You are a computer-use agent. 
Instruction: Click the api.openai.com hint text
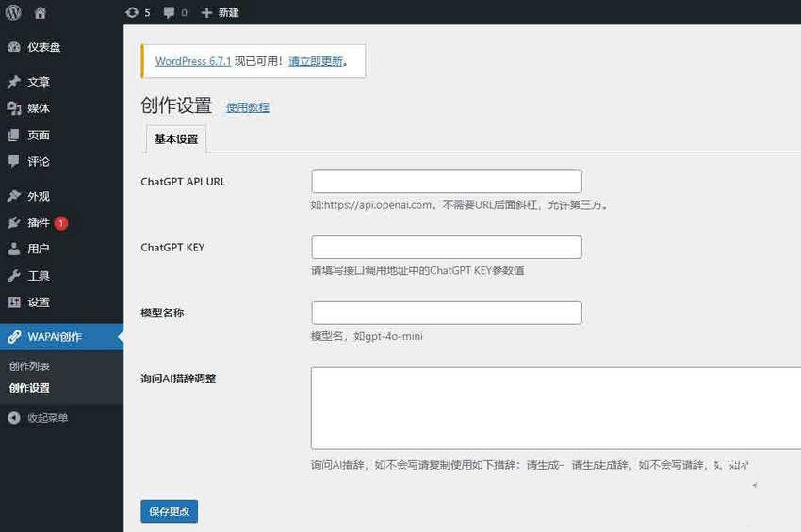coord(459,205)
